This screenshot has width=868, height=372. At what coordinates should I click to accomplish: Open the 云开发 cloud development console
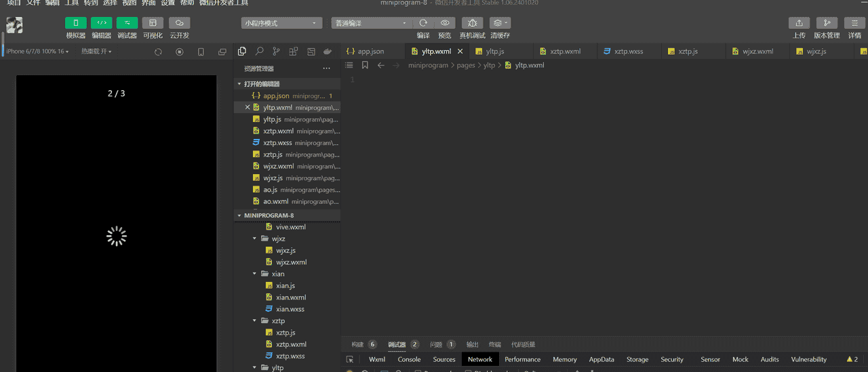[x=179, y=23]
